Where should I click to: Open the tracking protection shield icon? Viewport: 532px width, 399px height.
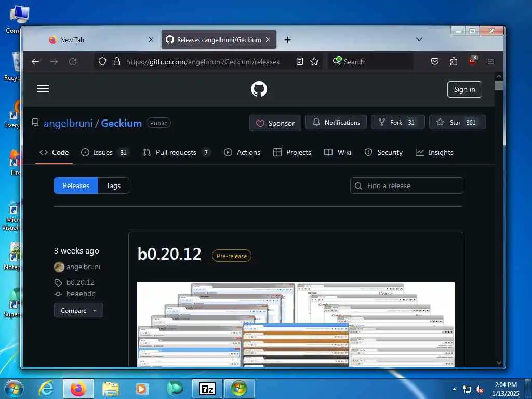[102, 62]
